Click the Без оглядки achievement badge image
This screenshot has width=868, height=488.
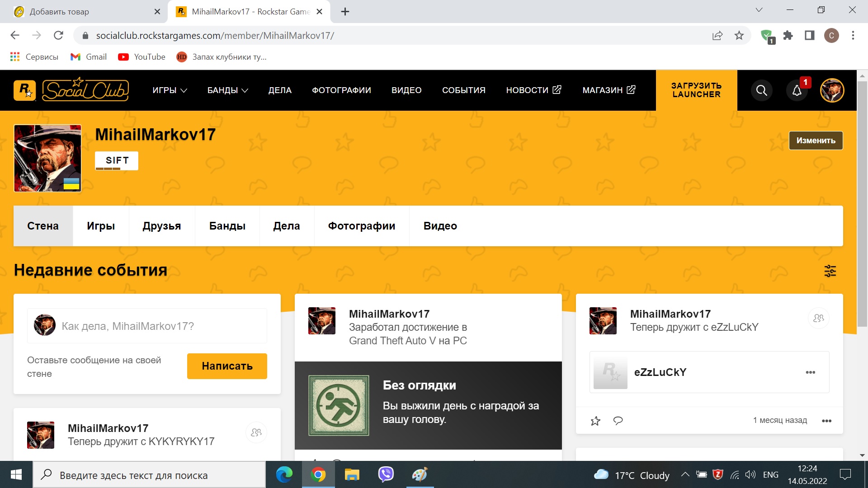pos(339,405)
